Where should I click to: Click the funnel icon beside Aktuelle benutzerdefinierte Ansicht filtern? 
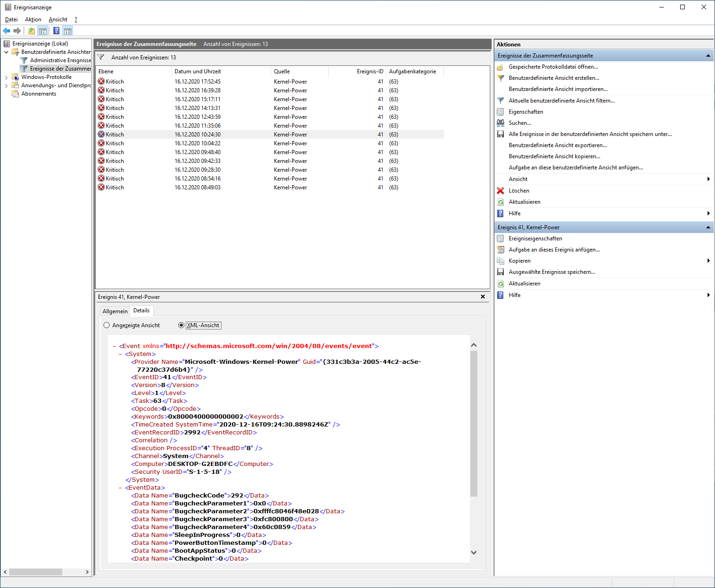pos(500,101)
